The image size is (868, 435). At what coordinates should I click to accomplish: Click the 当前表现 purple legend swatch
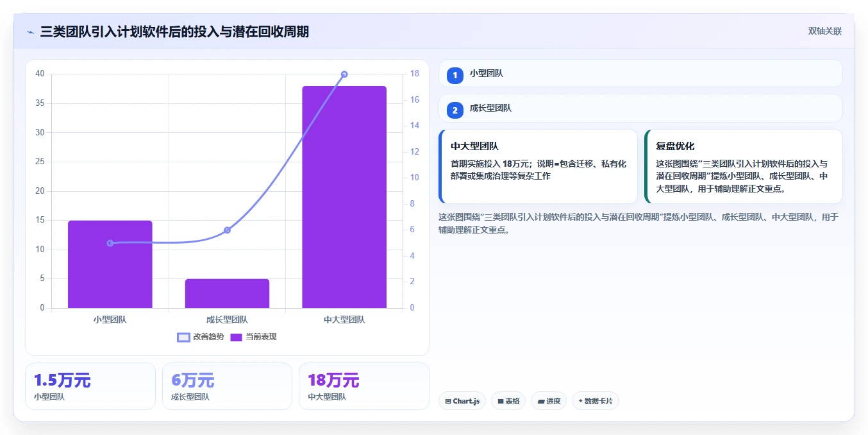point(236,337)
